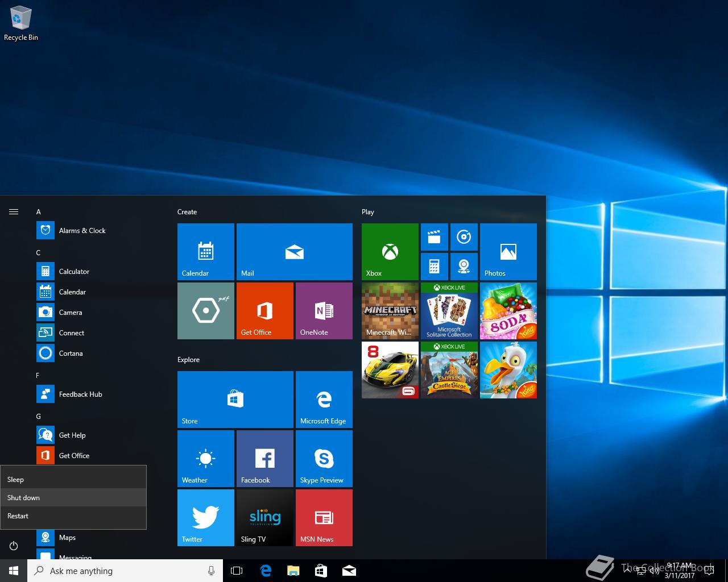Click the Play group heading
728x582 pixels.
(x=368, y=212)
